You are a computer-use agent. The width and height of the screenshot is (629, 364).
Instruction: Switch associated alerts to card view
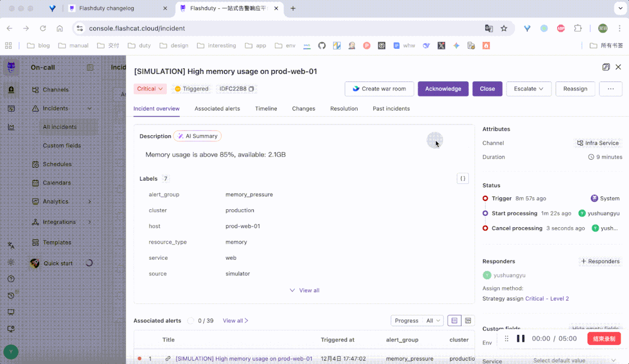tap(468, 321)
